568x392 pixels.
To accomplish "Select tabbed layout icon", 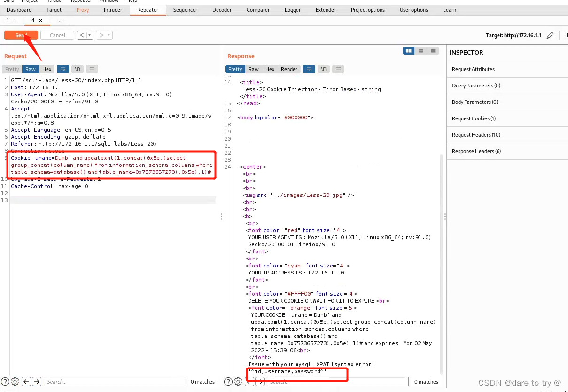I will pos(433,51).
